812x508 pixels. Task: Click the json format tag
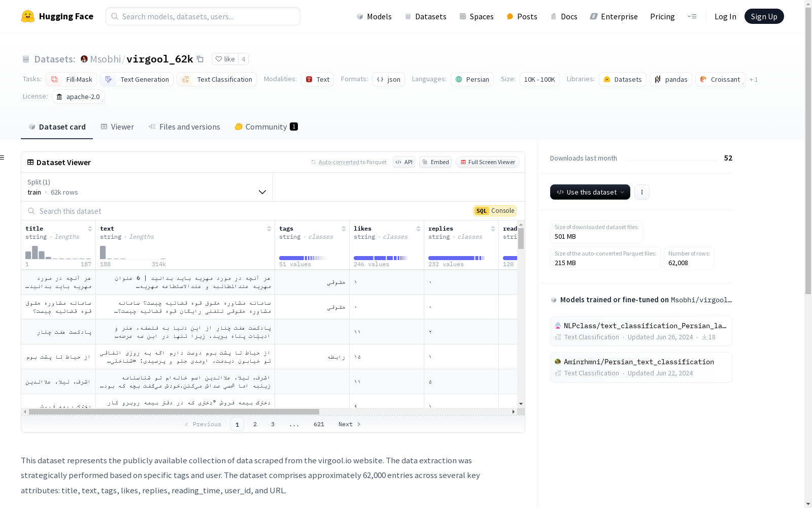(x=388, y=79)
